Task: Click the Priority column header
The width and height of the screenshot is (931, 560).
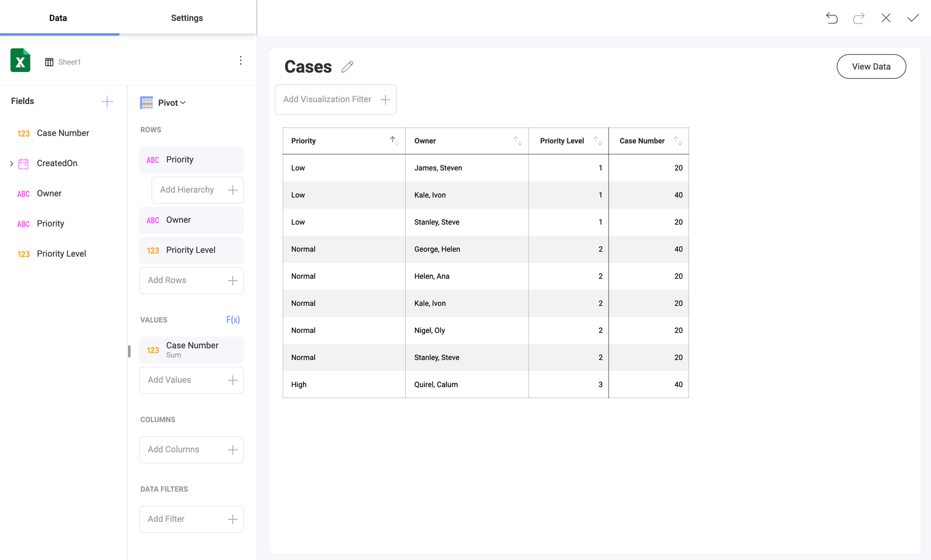Action: pyautogui.click(x=344, y=141)
